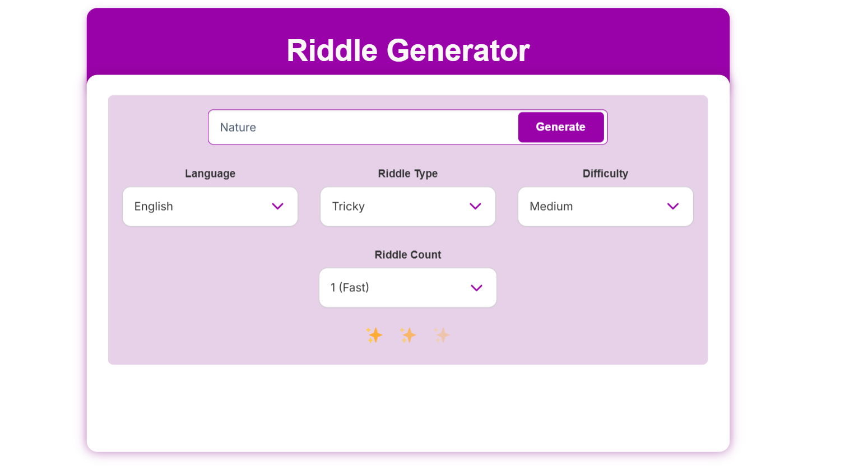Click the Language dropdown chevron arrow

click(x=278, y=206)
